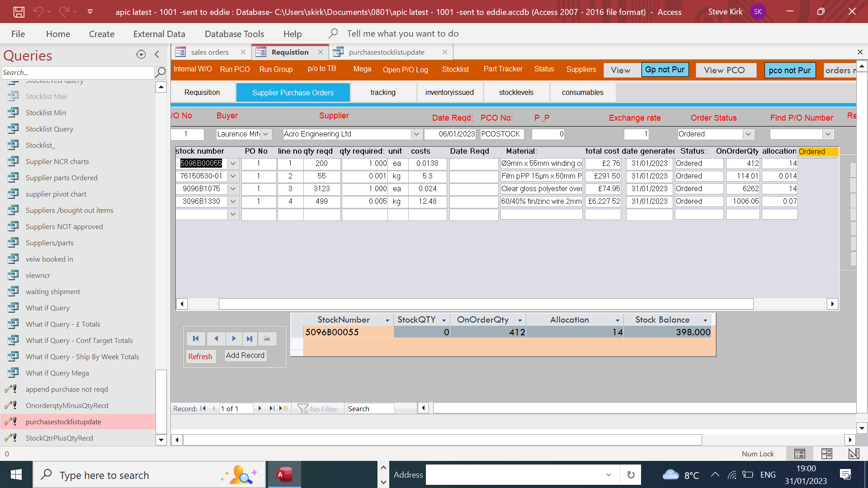Open Access app in Windows taskbar
The height and width of the screenshot is (488, 868).
pyautogui.click(x=284, y=474)
